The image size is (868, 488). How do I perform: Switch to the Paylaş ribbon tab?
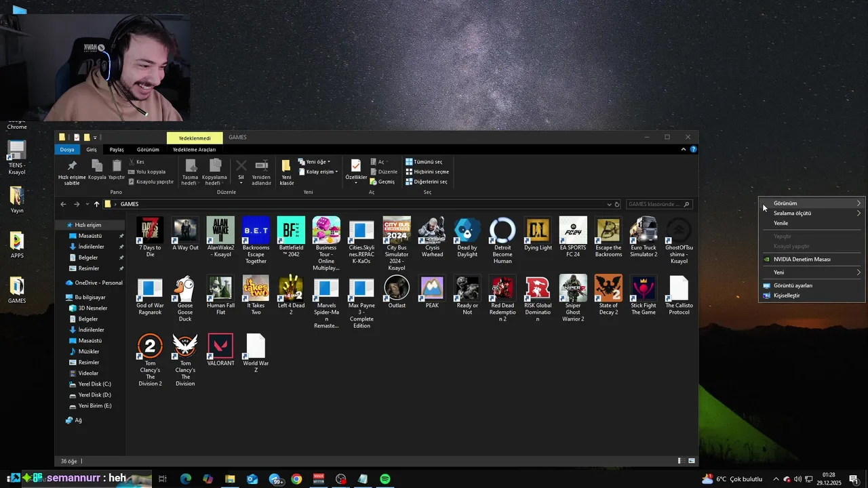117,150
